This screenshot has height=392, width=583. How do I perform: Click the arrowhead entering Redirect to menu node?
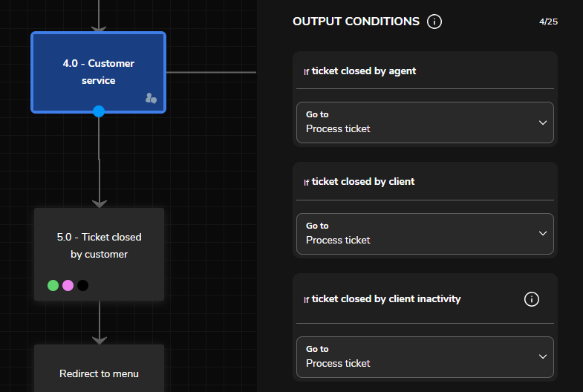pyautogui.click(x=99, y=339)
